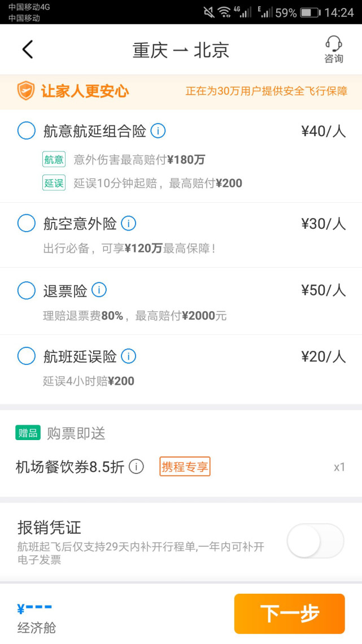This screenshot has height=644, width=362.
Task: Tap the back arrow icon
Action: [28, 50]
